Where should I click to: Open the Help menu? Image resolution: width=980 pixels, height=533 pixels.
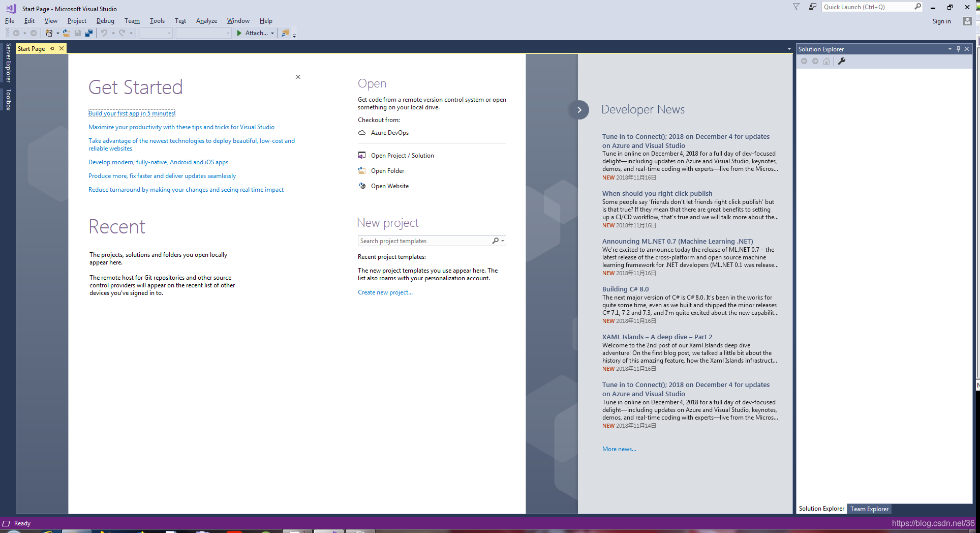(x=266, y=21)
